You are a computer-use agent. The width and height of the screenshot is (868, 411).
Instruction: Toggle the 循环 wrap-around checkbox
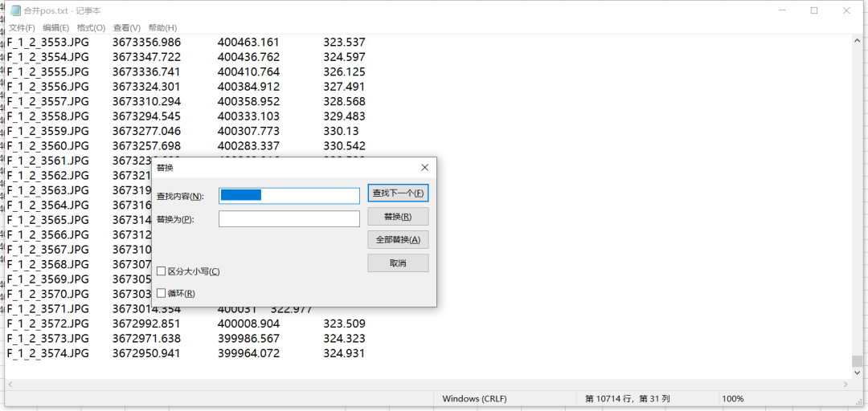162,293
